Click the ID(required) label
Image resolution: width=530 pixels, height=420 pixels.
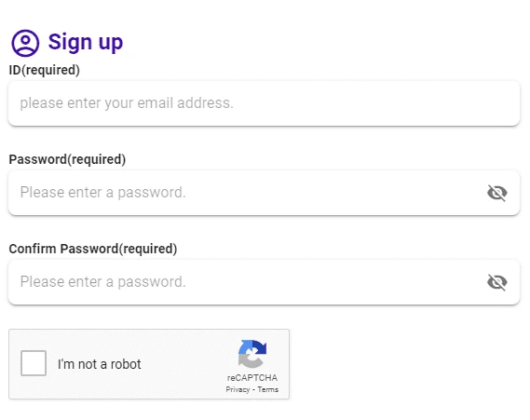tap(45, 70)
